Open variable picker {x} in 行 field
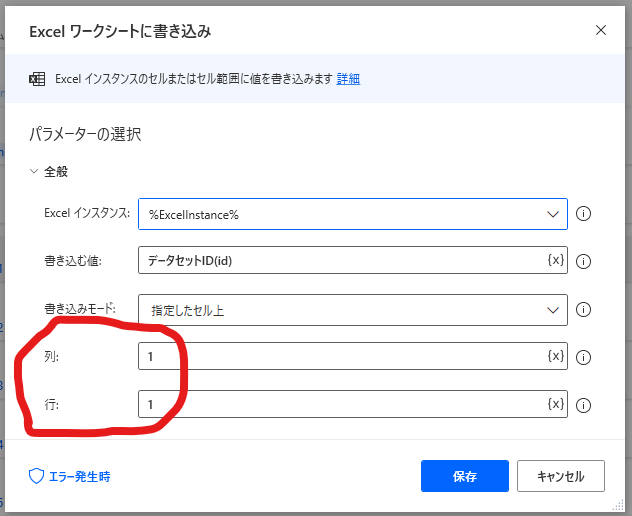The width and height of the screenshot is (632, 516). 555,404
